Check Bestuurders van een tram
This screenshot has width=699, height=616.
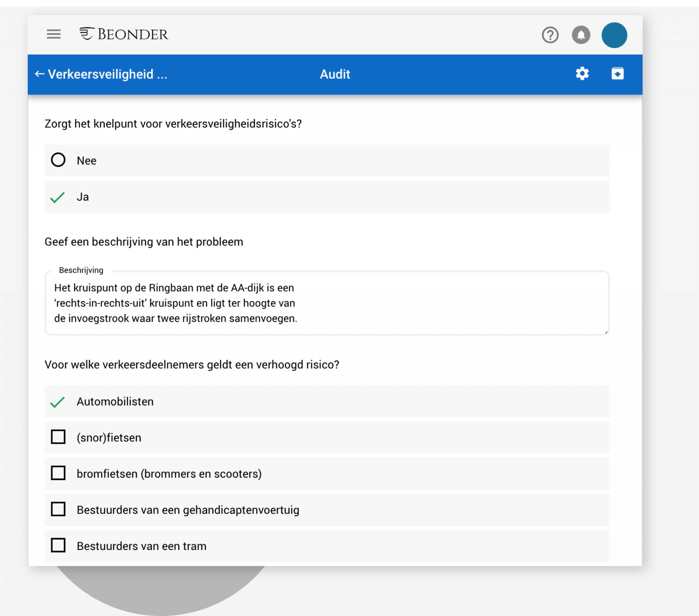coord(58,545)
